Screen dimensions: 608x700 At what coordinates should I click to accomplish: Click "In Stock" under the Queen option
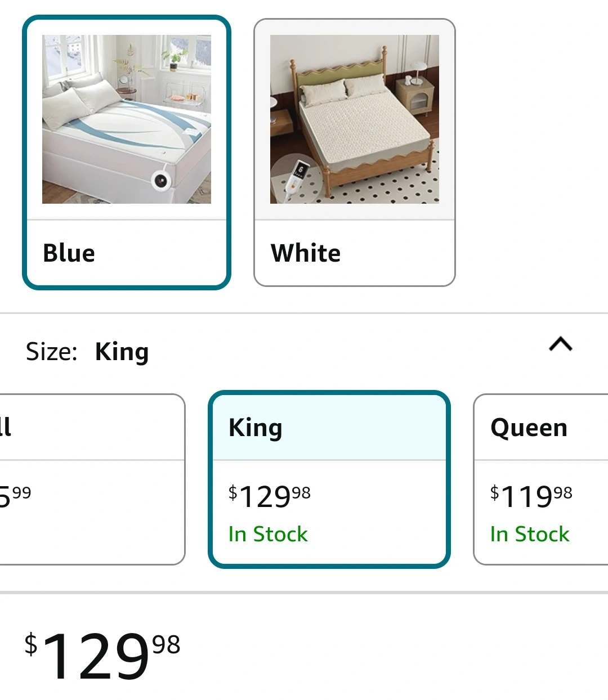pos(530,534)
